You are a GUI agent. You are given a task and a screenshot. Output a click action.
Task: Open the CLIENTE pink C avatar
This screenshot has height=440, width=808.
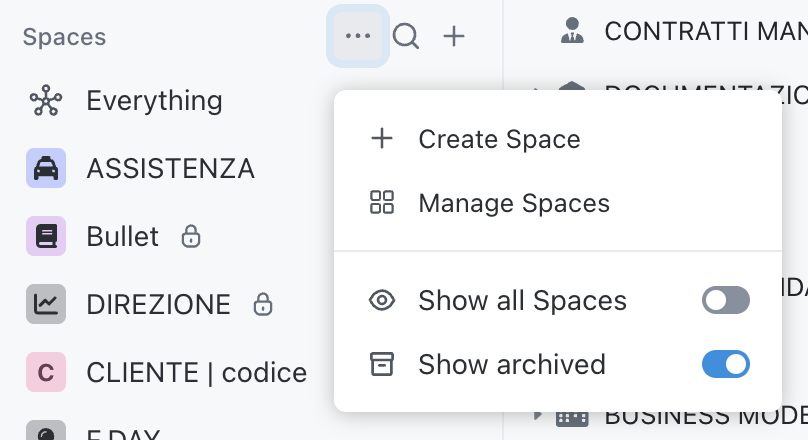click(x=46, y=373)
